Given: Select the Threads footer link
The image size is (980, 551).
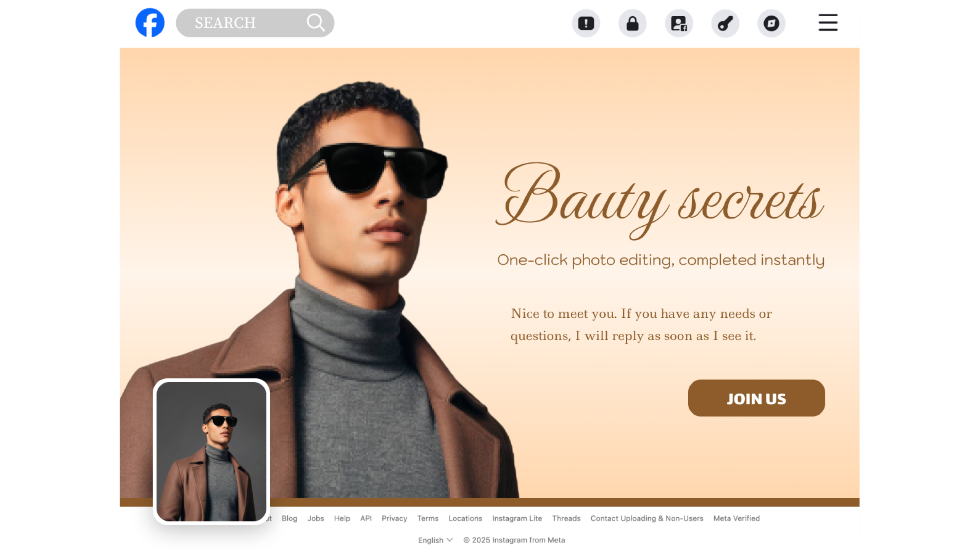Looking at the screenshot, I should pos(566,518).
